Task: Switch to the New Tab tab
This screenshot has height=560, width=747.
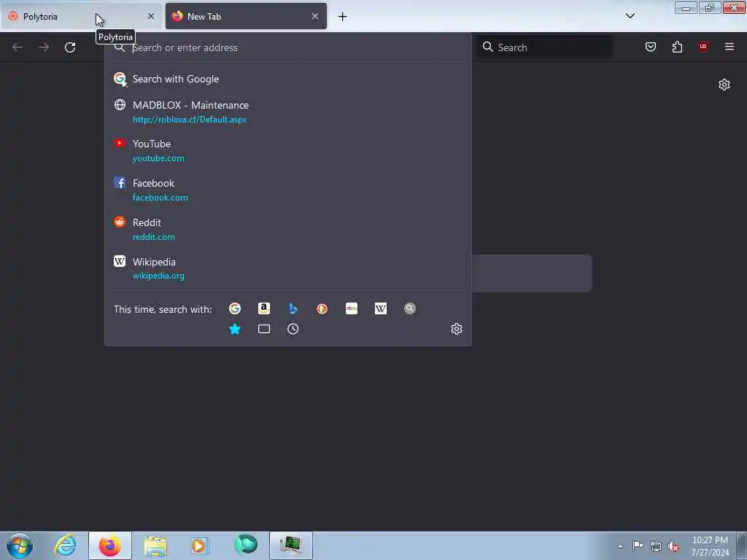Action: tap(246, 16)
